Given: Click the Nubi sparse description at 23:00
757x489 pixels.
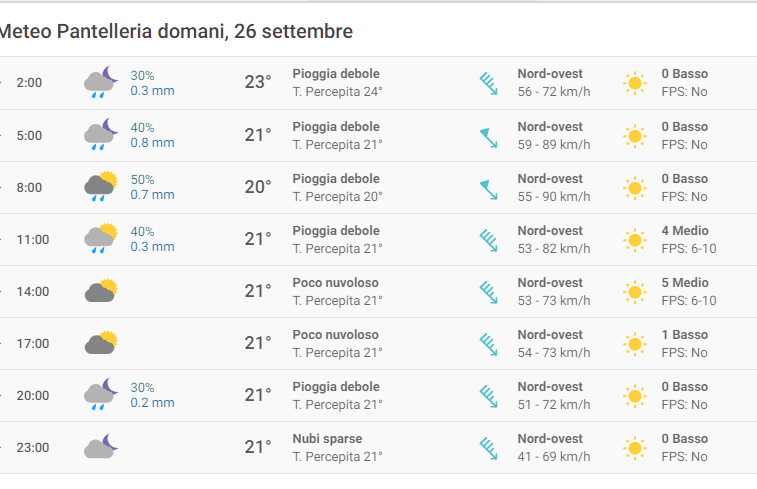Looking at the screenshot, I should pos(327,439).
